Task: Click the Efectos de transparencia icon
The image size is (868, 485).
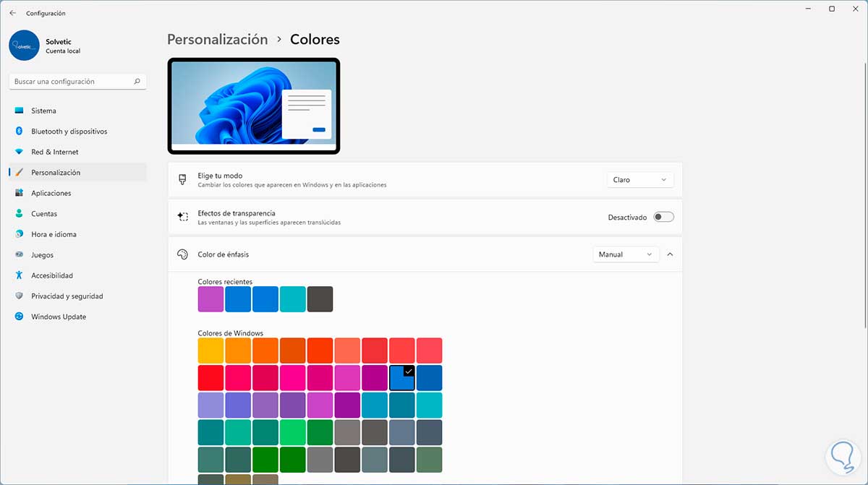Action: coord(182,217)
